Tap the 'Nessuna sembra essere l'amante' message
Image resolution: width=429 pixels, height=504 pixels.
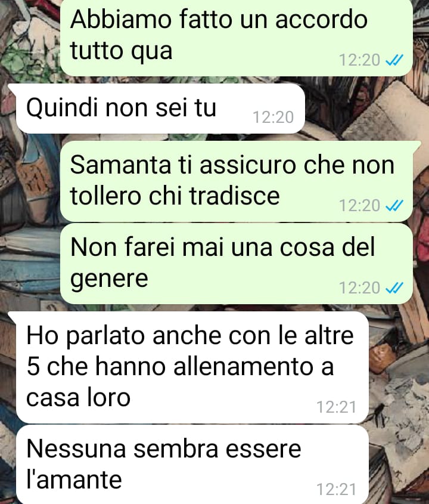tap(192, 465)
